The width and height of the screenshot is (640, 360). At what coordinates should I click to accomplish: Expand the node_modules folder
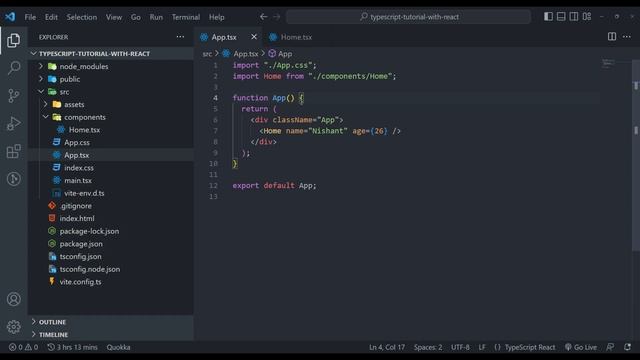tap(110, 66)
